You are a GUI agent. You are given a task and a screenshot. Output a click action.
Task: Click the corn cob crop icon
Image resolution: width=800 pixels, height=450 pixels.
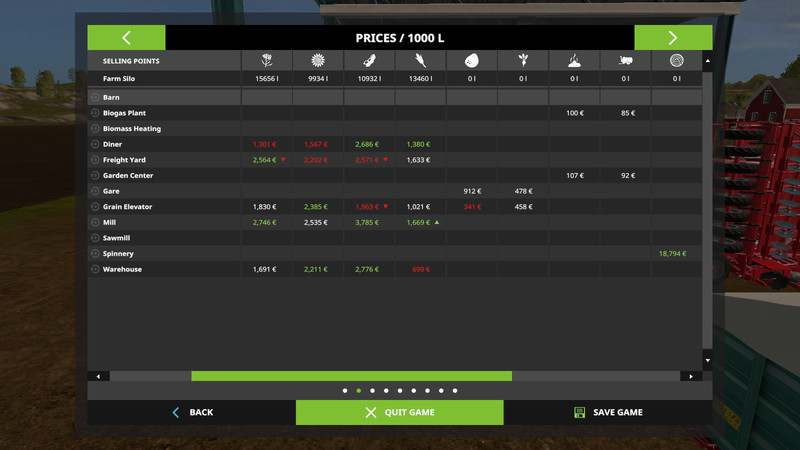(368, 61)
